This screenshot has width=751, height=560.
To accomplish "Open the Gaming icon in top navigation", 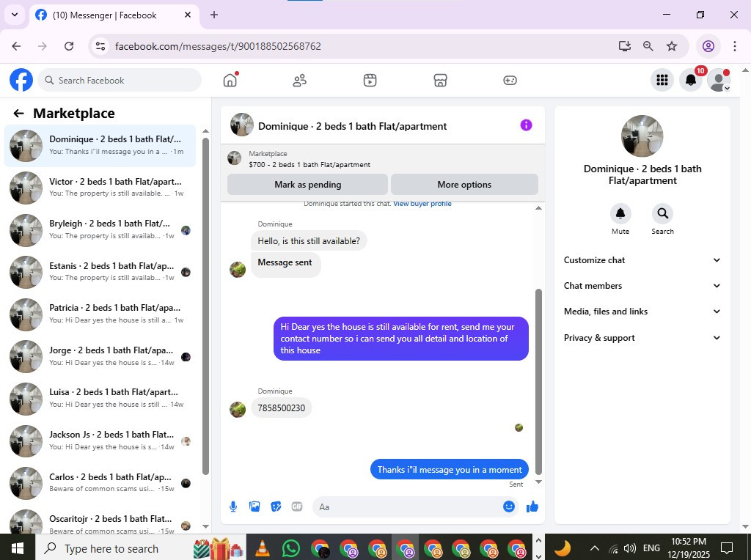I will [510, 80].
